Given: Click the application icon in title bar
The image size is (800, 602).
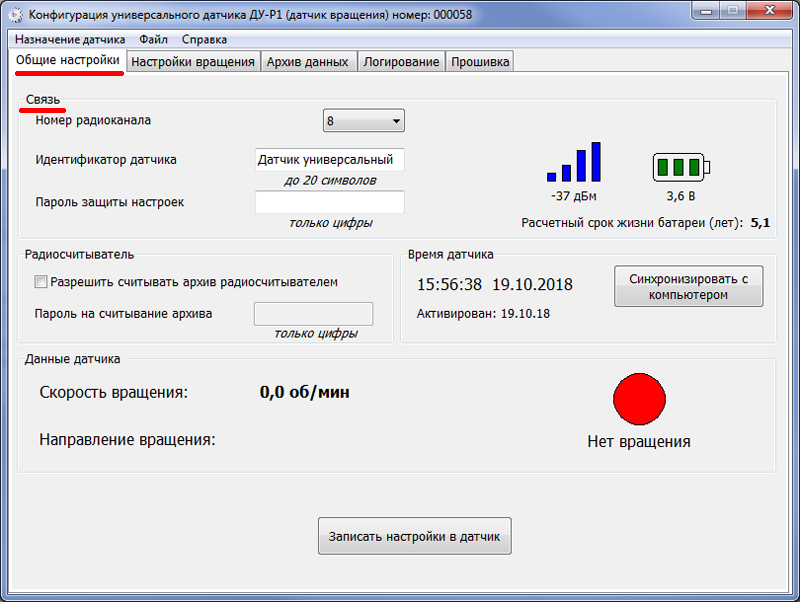Looking at the screenshot, I should coord(16,15).
